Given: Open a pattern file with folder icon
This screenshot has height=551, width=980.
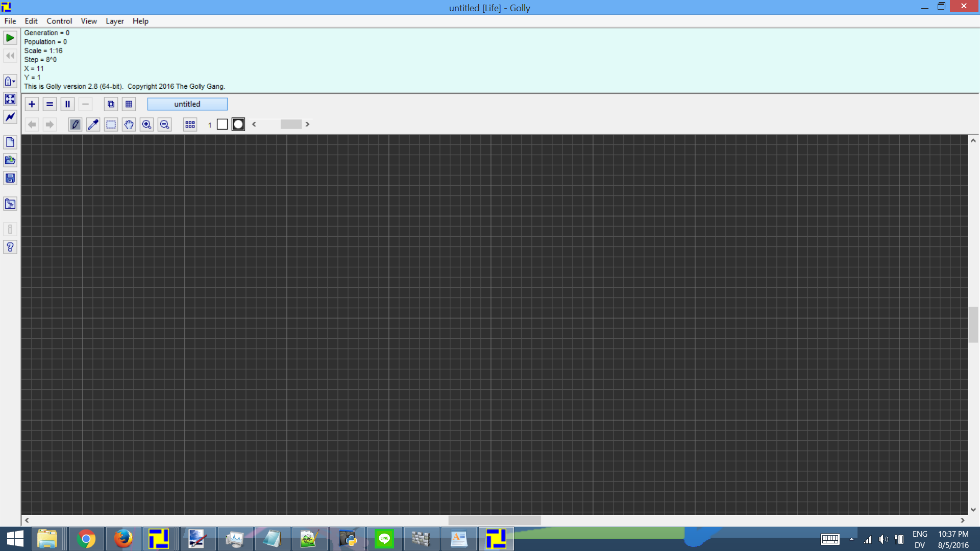Looking at the screenshot, I should [x=10, y=160].
